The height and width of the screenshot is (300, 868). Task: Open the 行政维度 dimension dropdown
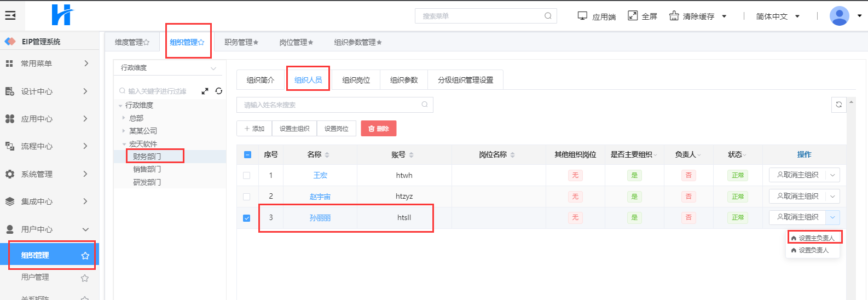click(169, 68)
